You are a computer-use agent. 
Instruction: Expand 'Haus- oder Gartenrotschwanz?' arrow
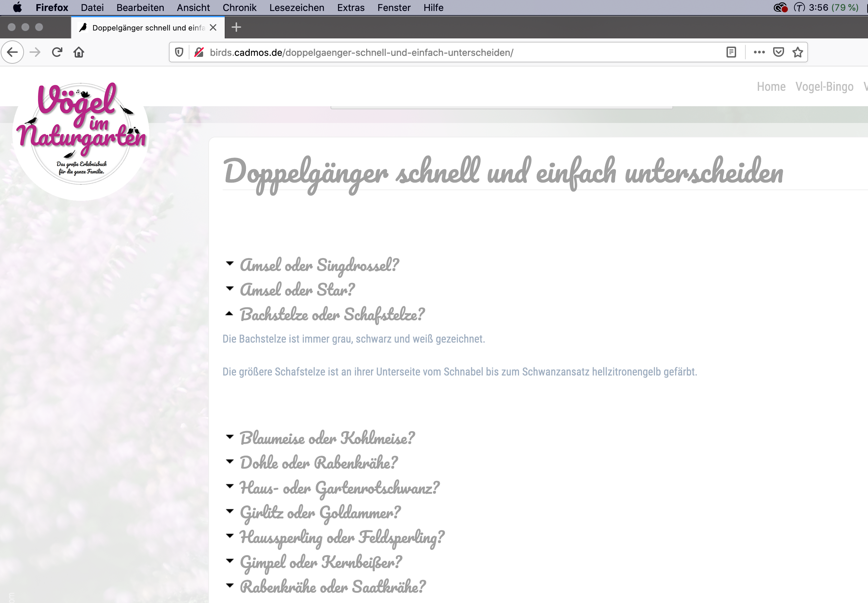(x=229, y=486)
